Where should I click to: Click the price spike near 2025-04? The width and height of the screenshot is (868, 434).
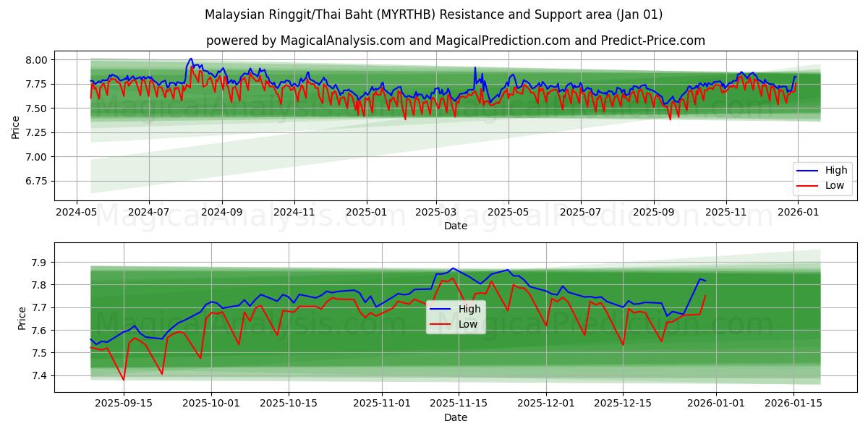475,70
